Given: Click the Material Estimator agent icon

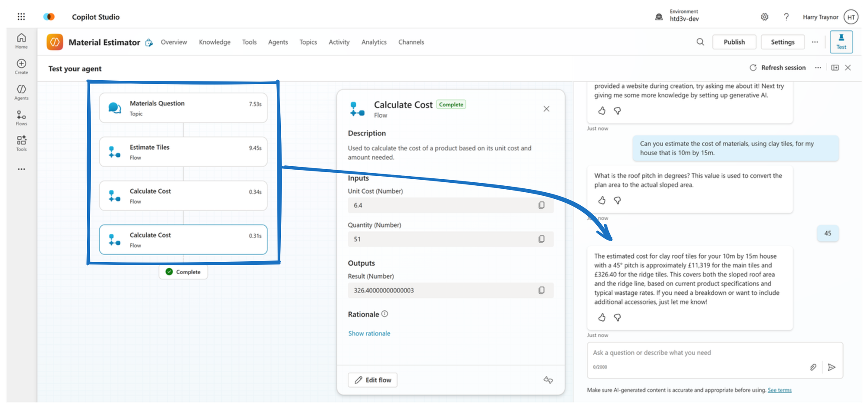Looking at the screenshot, I should [x=55, y=42].
